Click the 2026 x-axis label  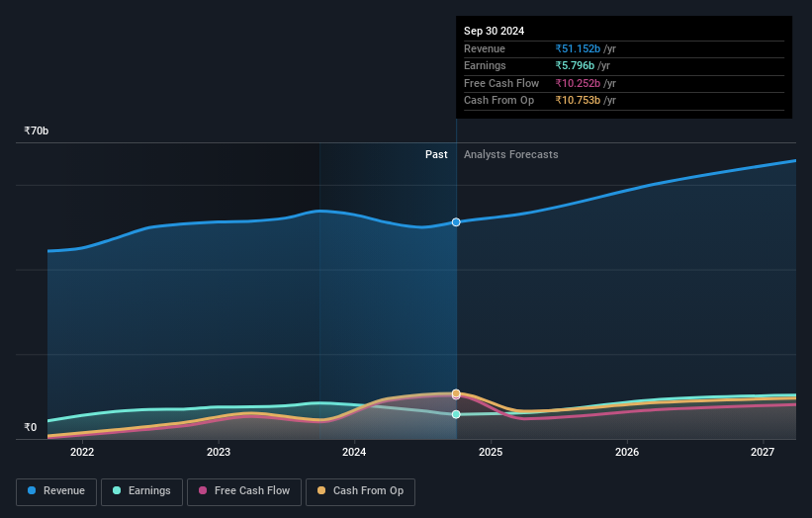(x=627, y=452)
